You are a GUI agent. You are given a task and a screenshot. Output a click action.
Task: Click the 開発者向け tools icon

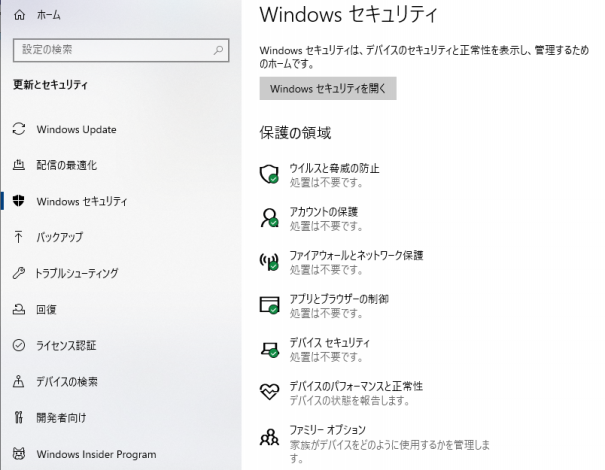point(19,417)
